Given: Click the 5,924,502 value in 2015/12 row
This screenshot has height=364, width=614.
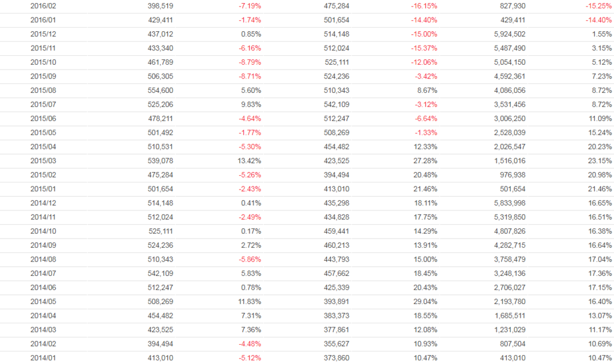Looking at the screenshot, I should [510, 34].
